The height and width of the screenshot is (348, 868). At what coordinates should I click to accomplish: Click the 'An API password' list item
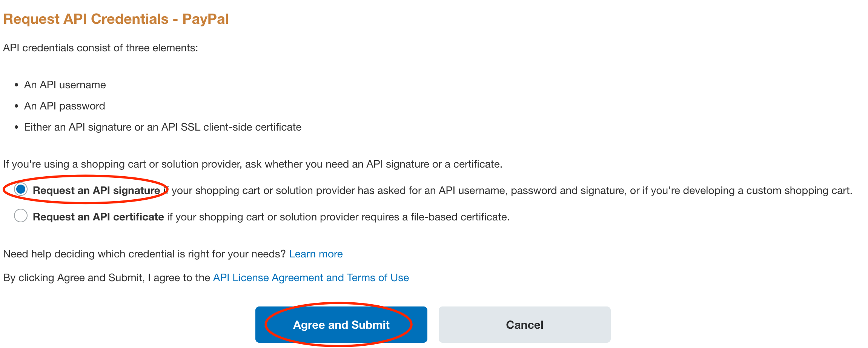click(65, 106)
